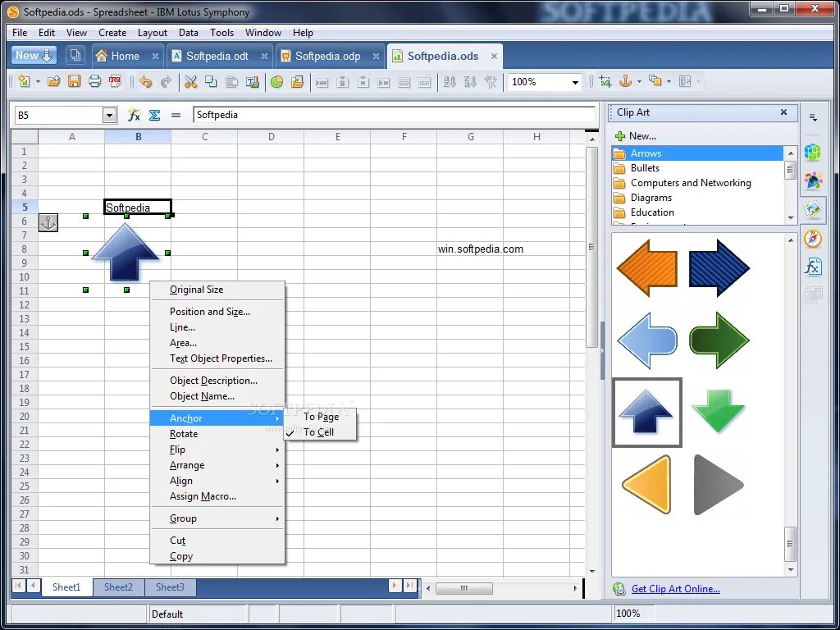The height and width of the screenshot is (630, 840).
Task: Click Rotate in the context menu
Action: click(184, 434)
